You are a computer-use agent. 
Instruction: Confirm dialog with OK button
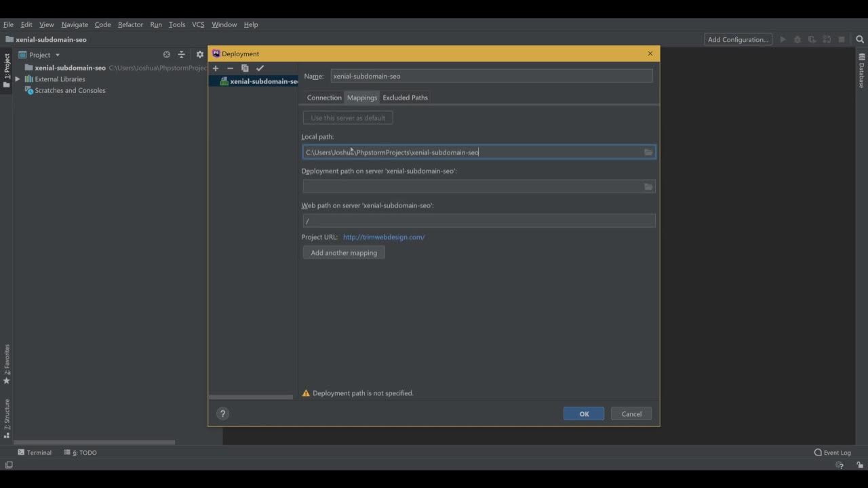pos(584,413)
